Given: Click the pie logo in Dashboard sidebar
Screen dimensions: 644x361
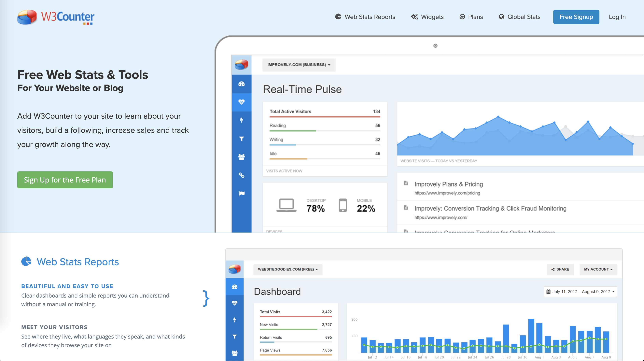Looking at the screenshot, I should click(234, 269).
